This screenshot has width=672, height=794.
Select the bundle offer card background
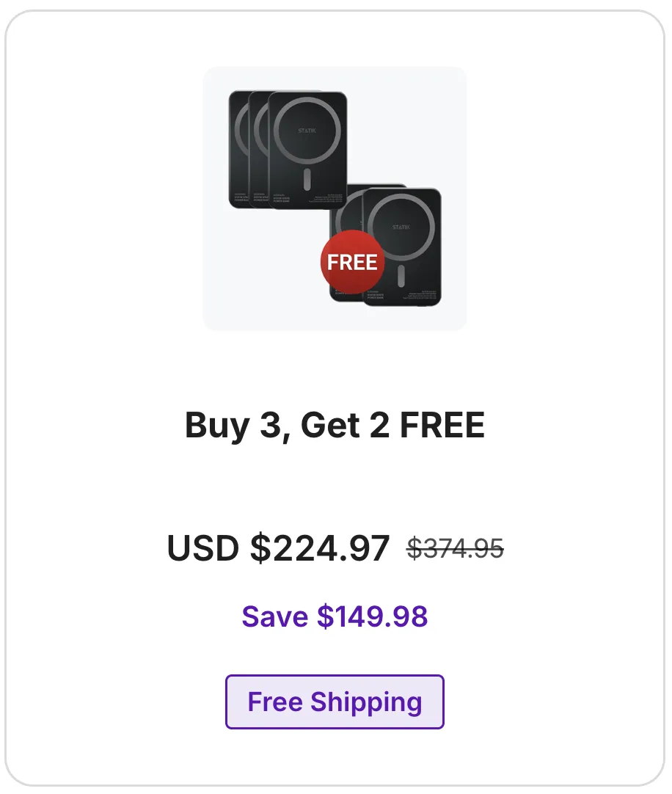(x=335, y=398)
